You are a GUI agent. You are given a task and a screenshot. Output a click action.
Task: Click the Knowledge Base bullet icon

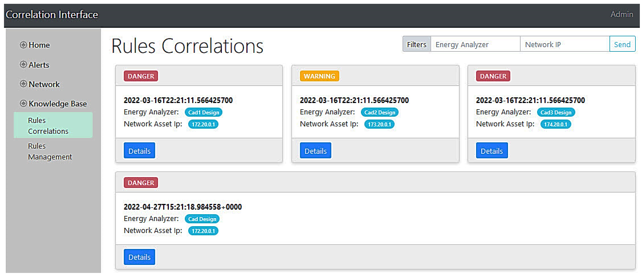pos(23,103)
